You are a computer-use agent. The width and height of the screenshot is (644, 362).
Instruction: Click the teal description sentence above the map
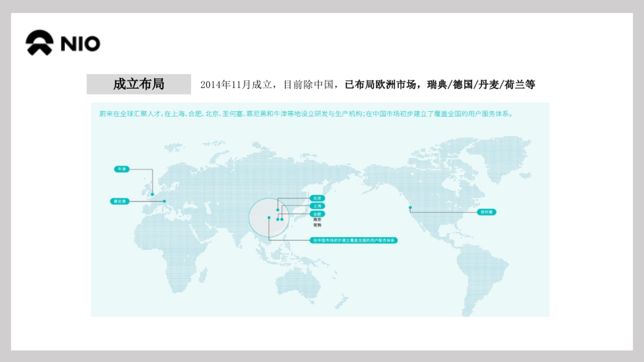pos(306,114)
